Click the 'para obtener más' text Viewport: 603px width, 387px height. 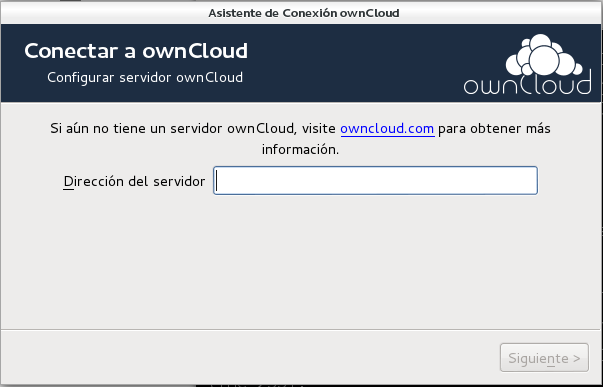[494, 128]
